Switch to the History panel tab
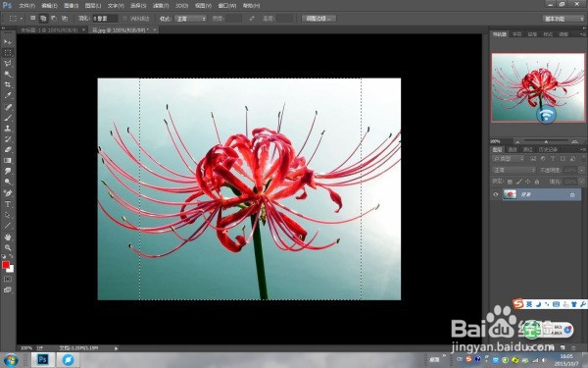The height and width of the screenshot is (368, 588). click(548, 149)
